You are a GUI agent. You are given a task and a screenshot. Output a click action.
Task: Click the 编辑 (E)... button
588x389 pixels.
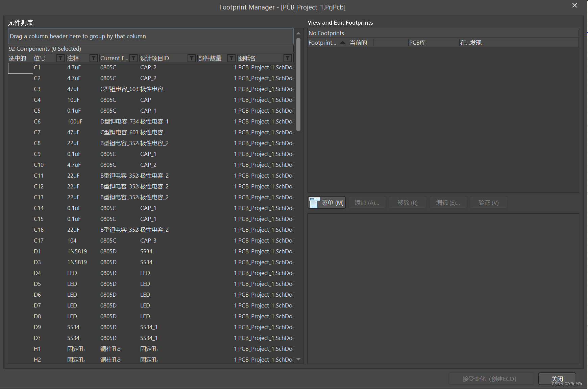[448, 203]
